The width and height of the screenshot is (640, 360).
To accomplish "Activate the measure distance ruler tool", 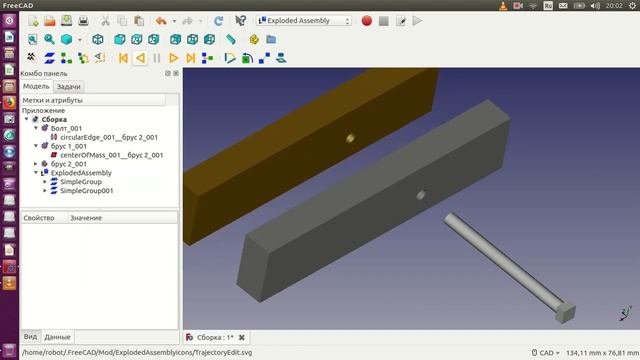I will tap(231, 40).
